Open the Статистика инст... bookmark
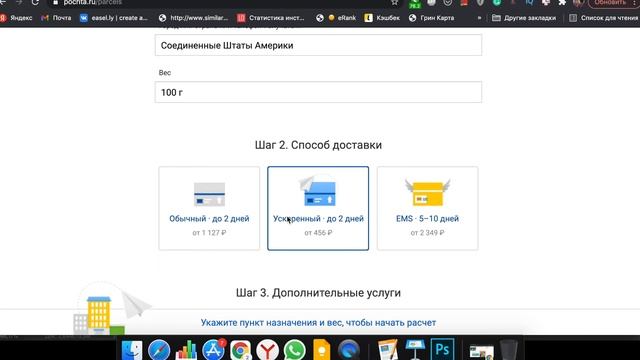The height and width of the screenshot is (360, 640). (271, 18)
